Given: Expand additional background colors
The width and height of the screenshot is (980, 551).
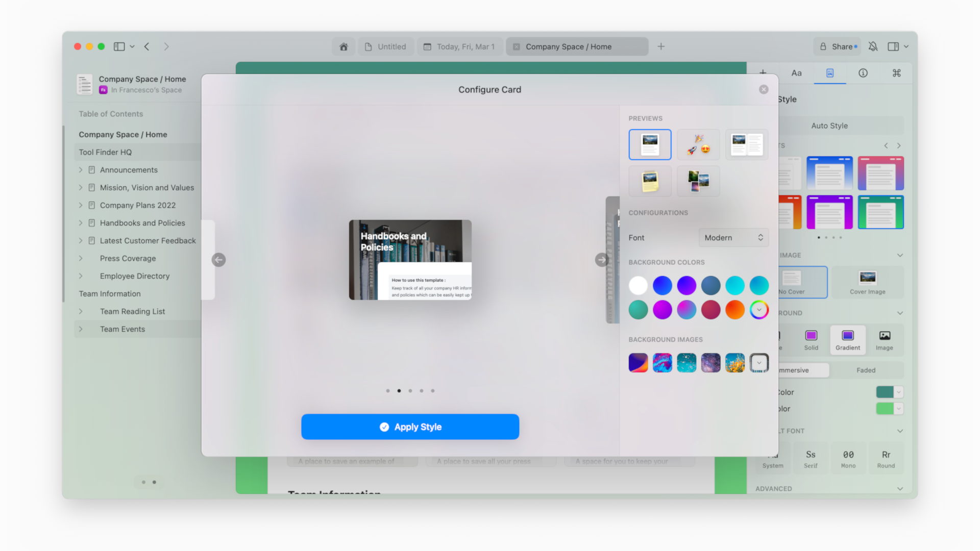Looking at the screenshot, I should pos(759,310).
